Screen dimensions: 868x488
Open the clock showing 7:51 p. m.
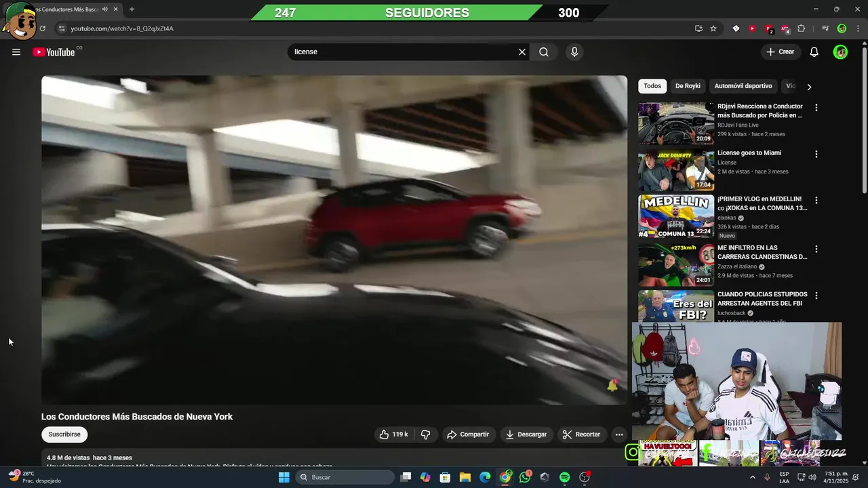(x=836, y=477)
